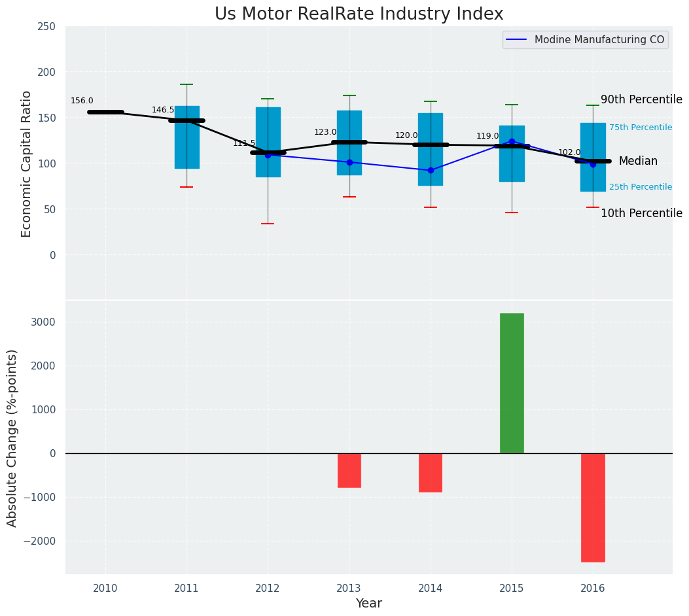Select the 146.5 median value label
The height and width of the screenshot is (616, 689).
click(163, 110)
